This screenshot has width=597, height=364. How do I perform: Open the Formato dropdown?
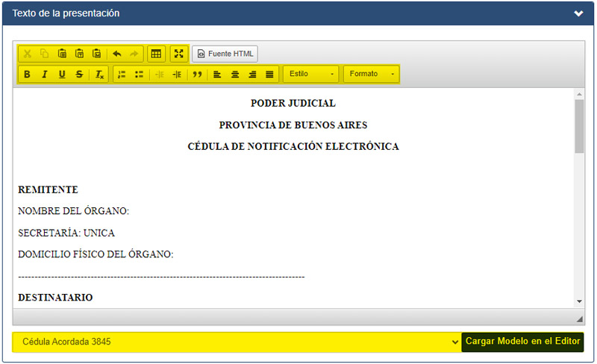pos(371,75)
